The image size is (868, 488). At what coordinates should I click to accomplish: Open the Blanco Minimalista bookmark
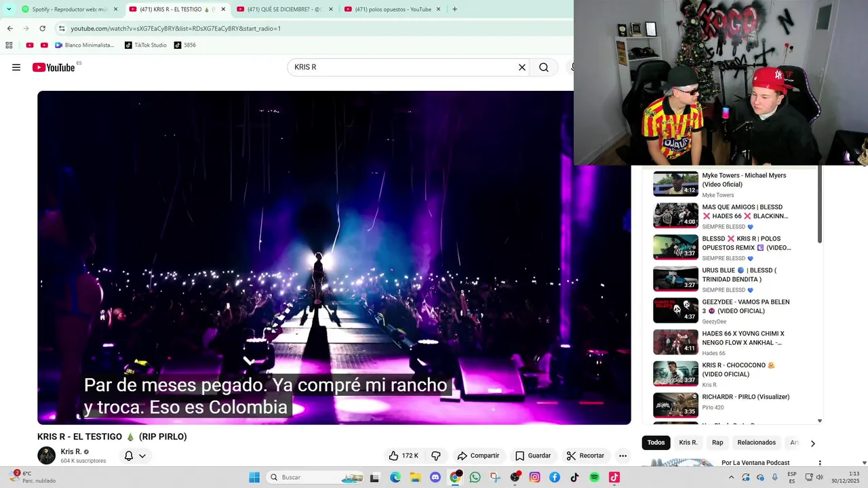[x=85, y=45]
